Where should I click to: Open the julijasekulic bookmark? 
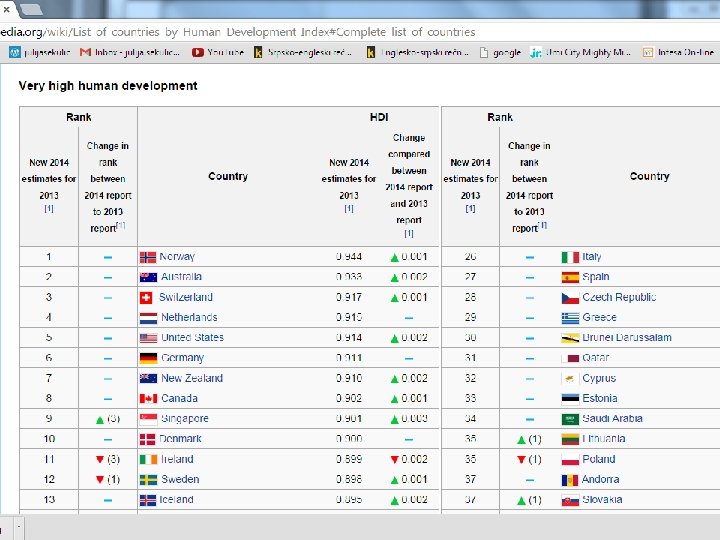point(40,52)
